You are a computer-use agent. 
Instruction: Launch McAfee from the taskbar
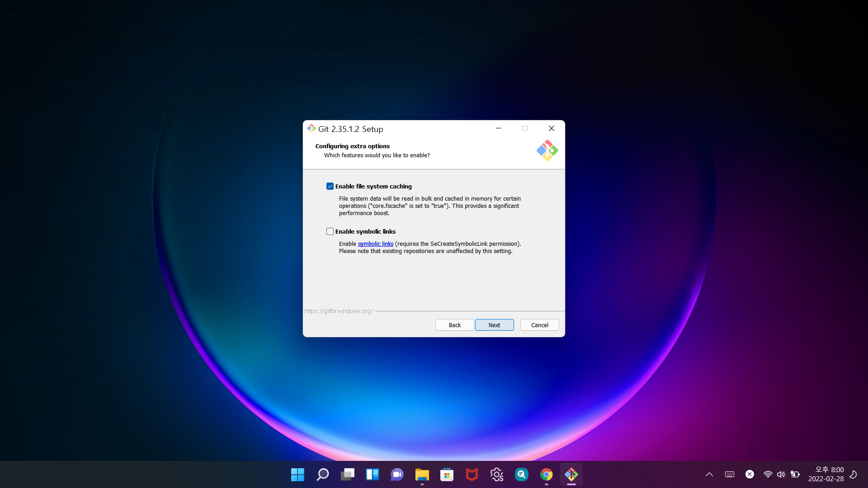tap(472, 474)
